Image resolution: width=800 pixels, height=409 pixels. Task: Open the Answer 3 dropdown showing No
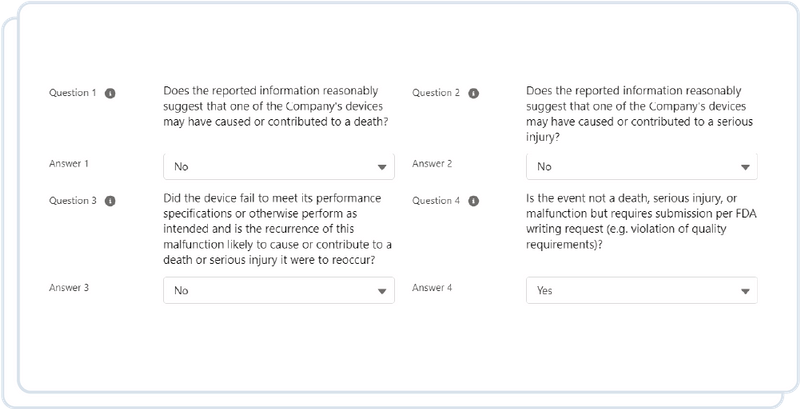(x=278, y=291)
